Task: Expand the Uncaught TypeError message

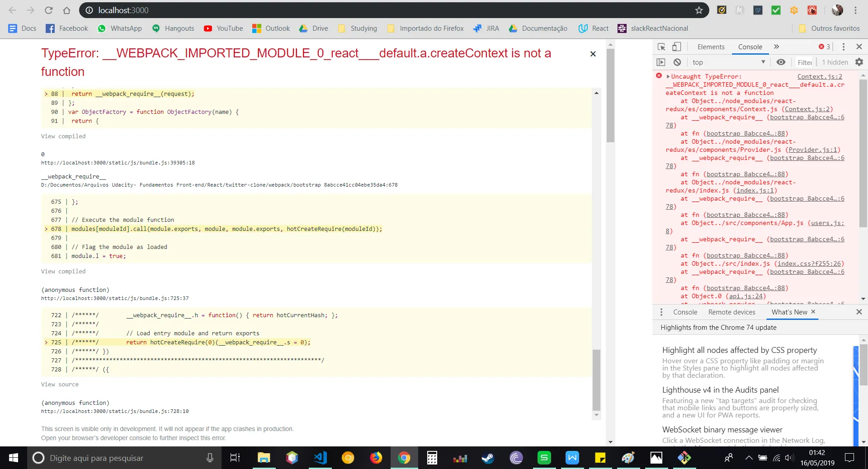Action: pos(668,77)
